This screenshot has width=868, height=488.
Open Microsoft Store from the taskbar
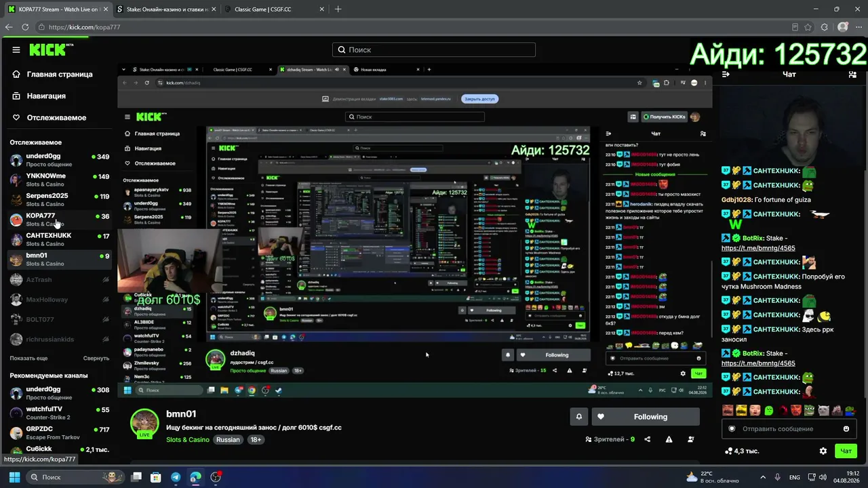[x=155, y=477]
